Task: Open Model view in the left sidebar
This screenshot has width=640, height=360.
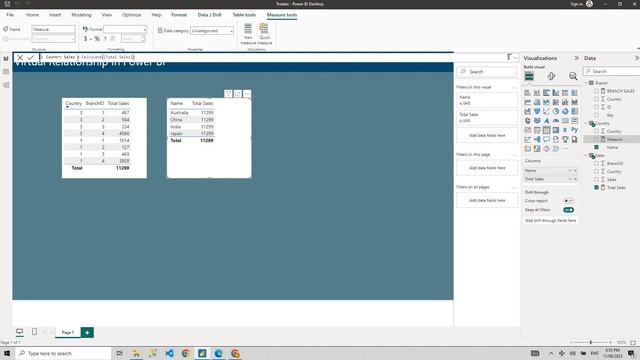Action: 6,85
